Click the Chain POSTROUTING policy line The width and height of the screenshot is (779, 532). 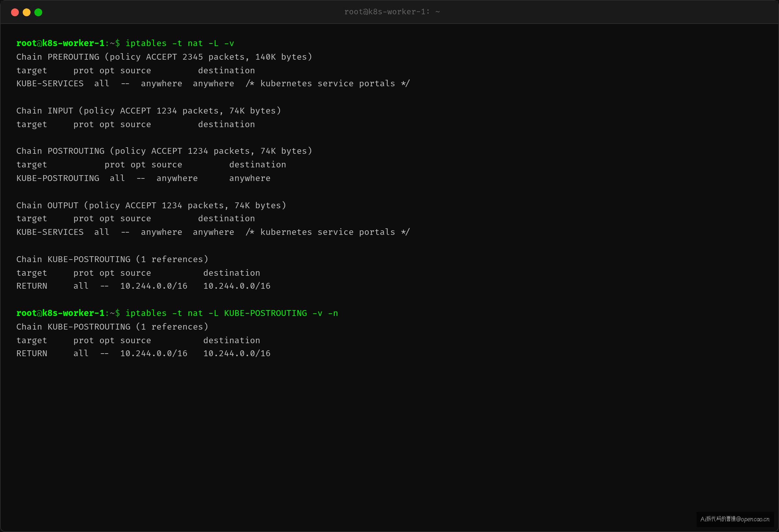point(164,151)
